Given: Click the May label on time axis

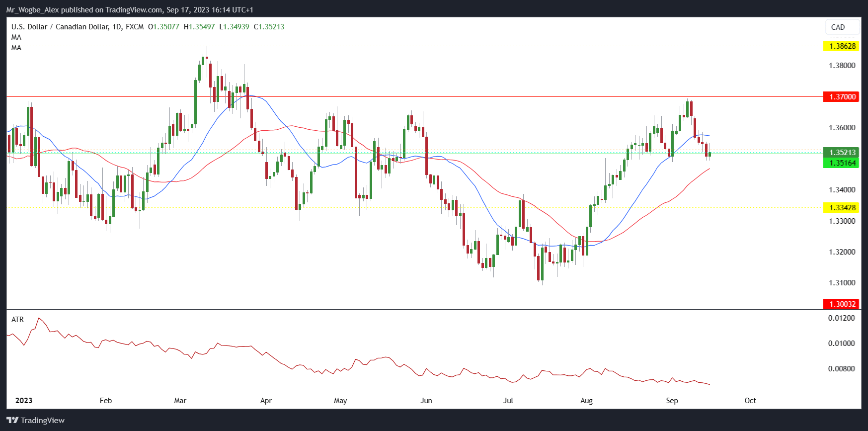Looking at the screenshot, I should (340, 401).
